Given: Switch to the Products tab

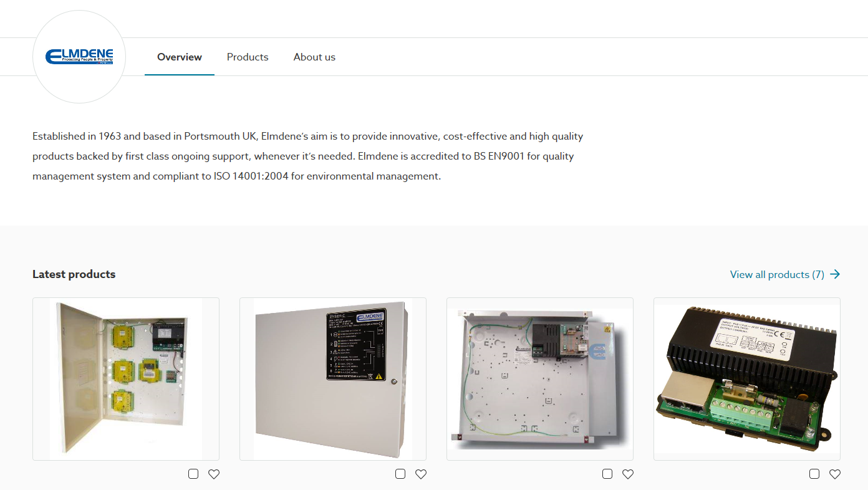Looking at the screenshot, I should 248,57.
